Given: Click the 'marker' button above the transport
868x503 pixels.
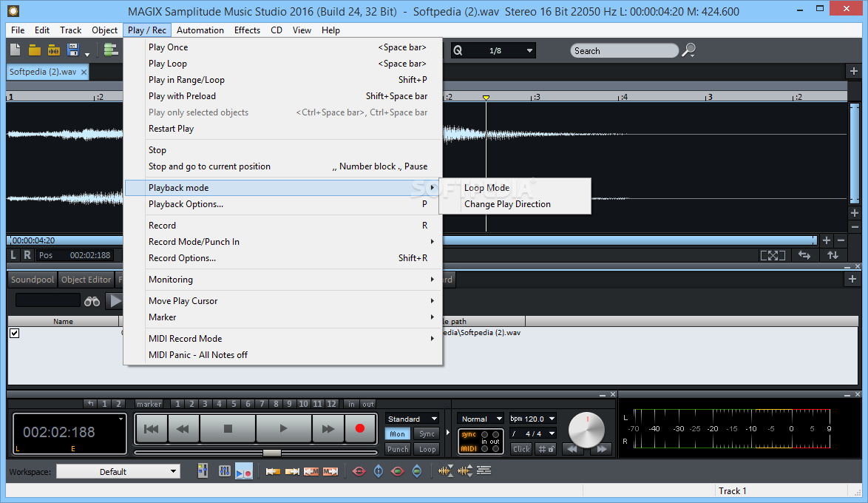Looking at the screenshot, I should pyautogui.click(x=149, y=404).
